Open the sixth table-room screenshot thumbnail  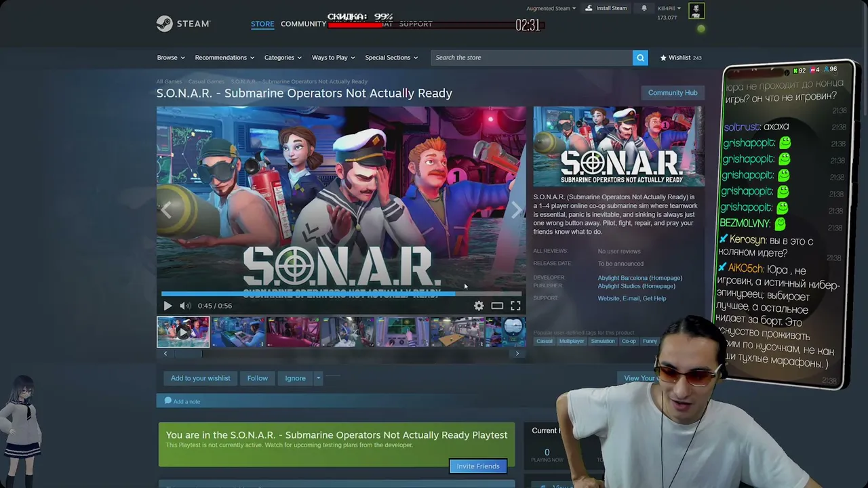[x=458, y=332]
